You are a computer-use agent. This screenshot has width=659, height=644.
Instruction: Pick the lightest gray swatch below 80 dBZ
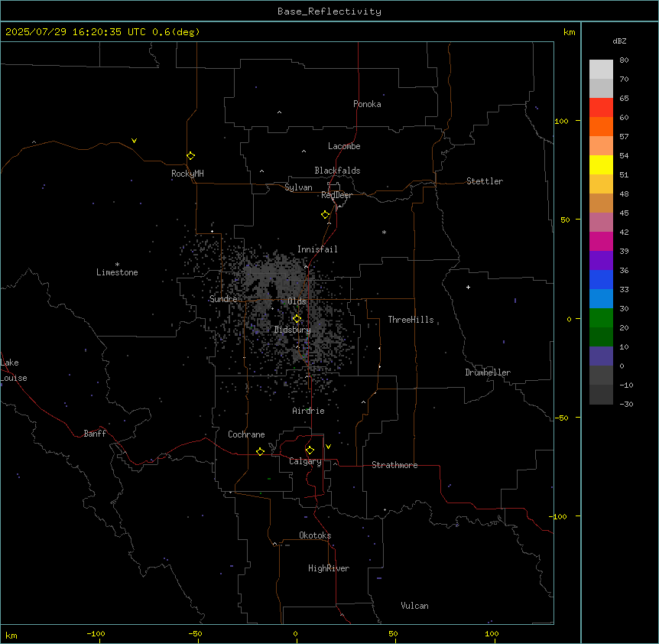point(601,70)
